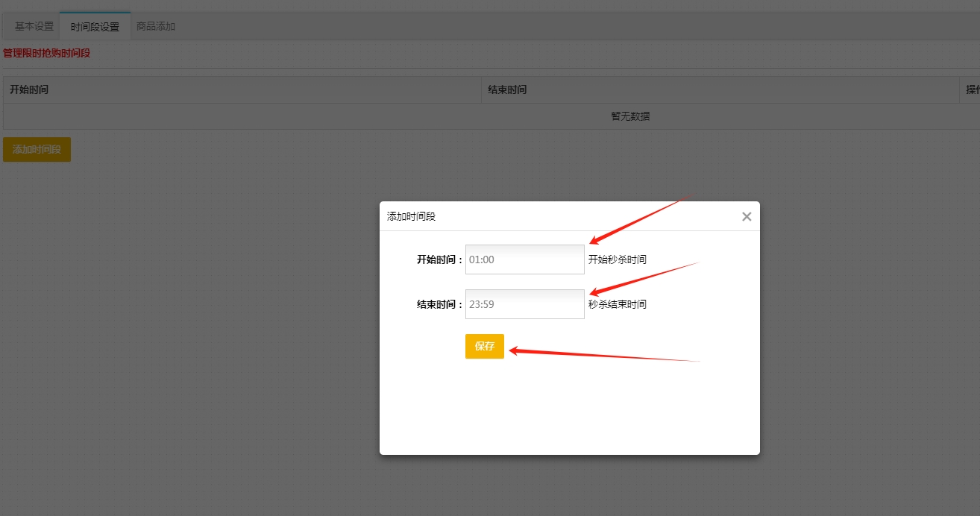Click the 保存 button
This screenshot has width=980, height=516.
tap(485, 347)
